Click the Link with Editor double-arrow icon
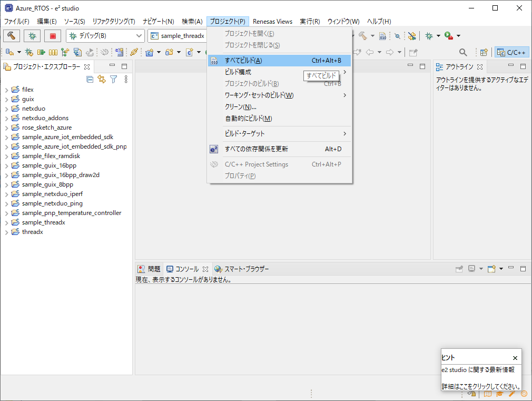Viewport: 532px width, 401px height. tap(102, 79)
